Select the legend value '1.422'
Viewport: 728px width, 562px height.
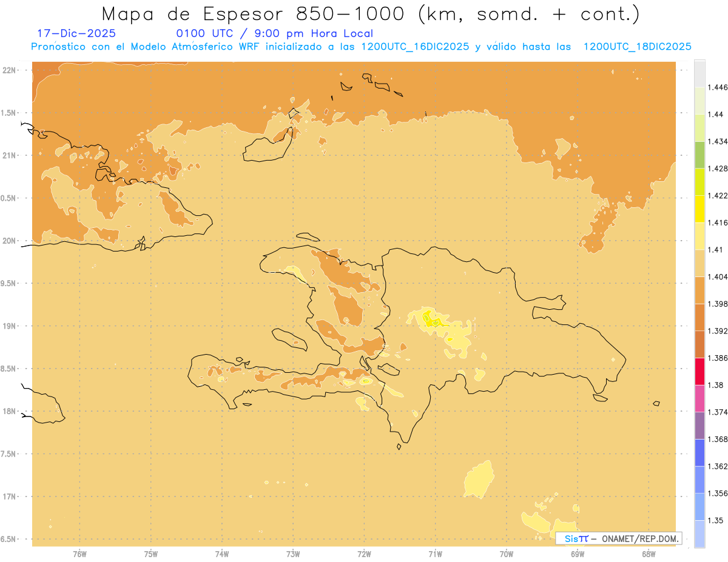click(x=717, y=195)
